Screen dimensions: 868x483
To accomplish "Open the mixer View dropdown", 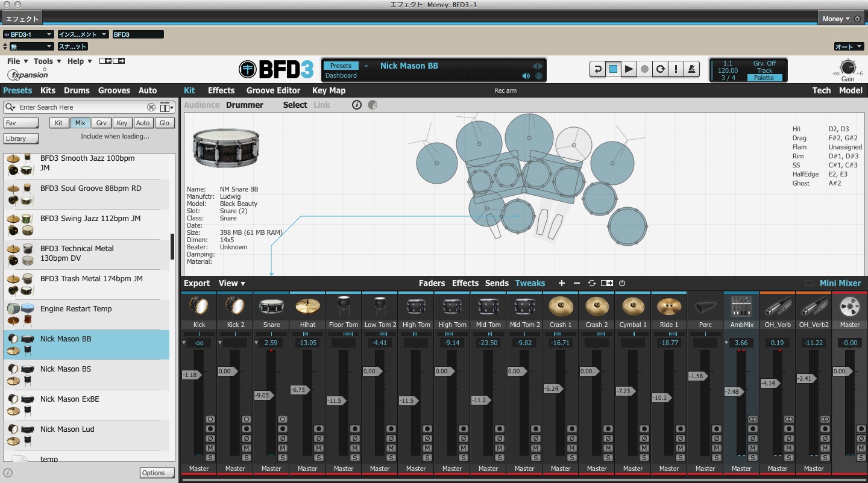I will click(231, 283).
